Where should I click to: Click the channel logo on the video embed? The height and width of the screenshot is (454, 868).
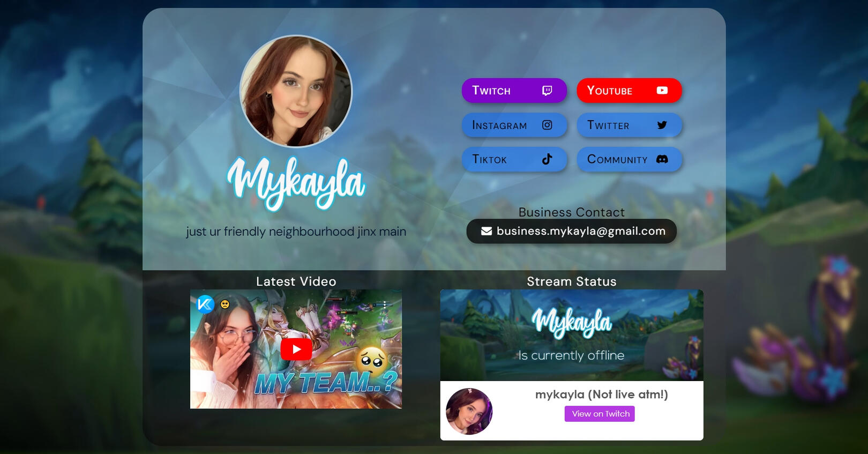tap(205, 304)
